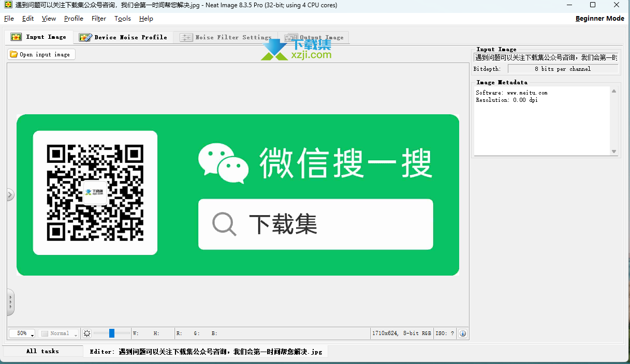Click metadata scrollbar down arrow

tap(614, 151)
